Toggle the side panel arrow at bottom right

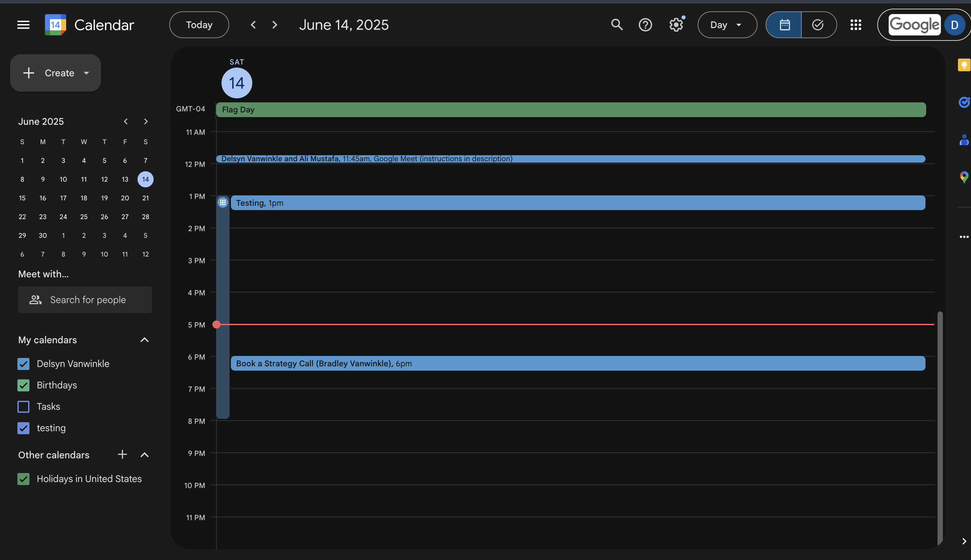964,542
